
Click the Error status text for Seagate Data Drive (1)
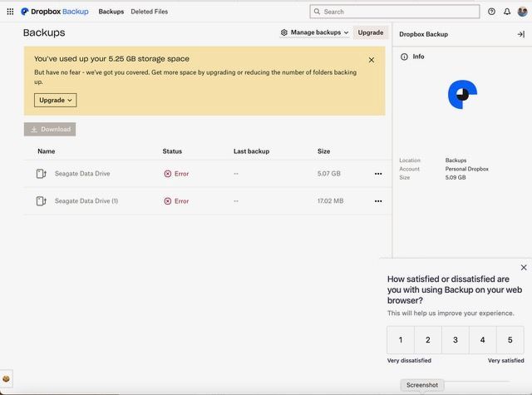click(x=181, y=201)
